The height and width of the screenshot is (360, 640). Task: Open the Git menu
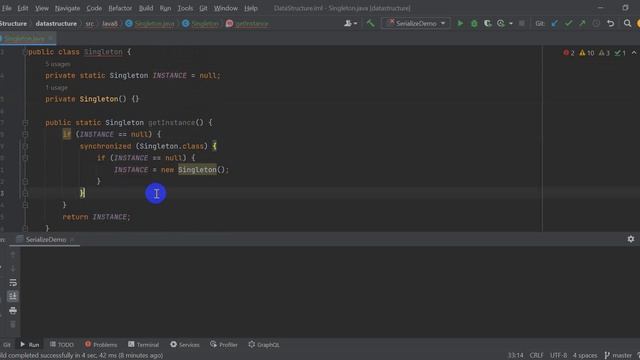(x=203, y=8)
